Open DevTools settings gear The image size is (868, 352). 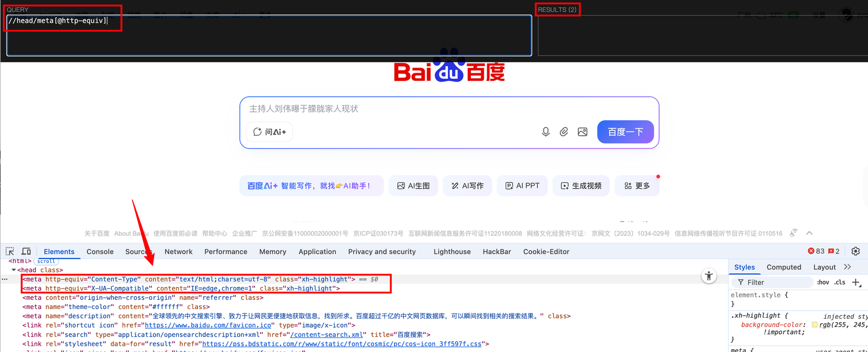click(856, 252)
